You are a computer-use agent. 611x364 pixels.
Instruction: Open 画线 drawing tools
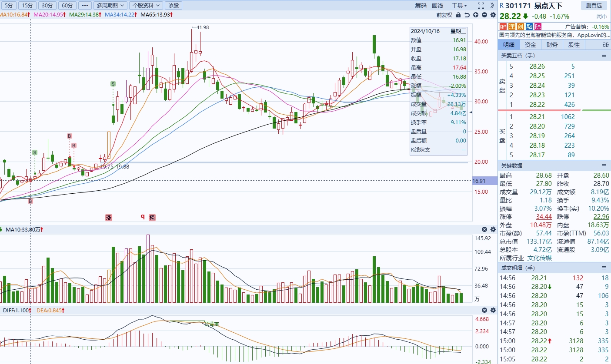(x=437, y=6)
